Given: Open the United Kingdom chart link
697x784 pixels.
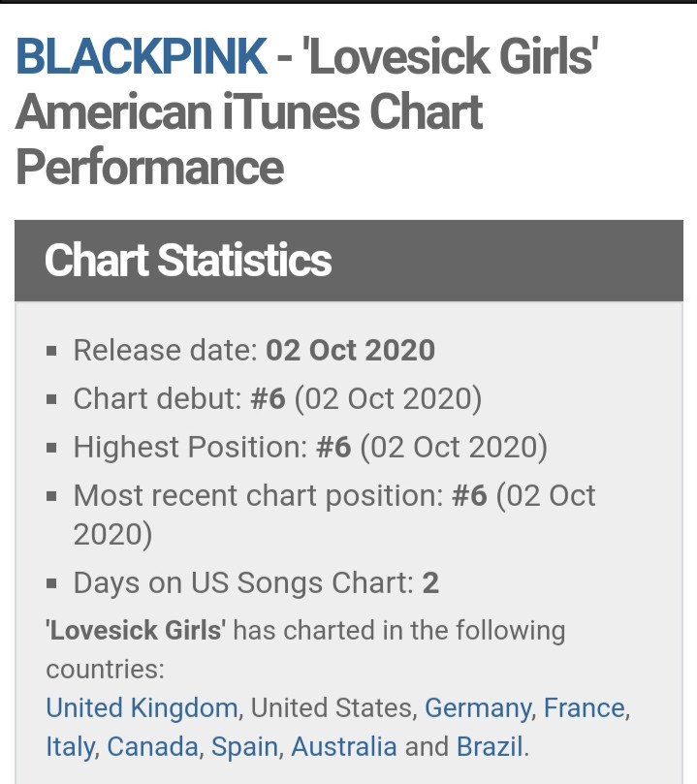Looking at the screenshot, I should click(142, 707).
